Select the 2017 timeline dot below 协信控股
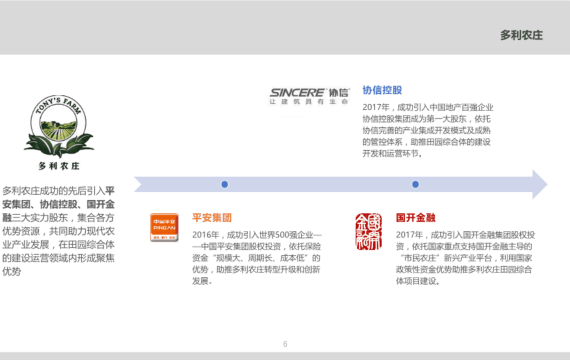The width and height of the screenshot is (570, 360). click(415, 184)
